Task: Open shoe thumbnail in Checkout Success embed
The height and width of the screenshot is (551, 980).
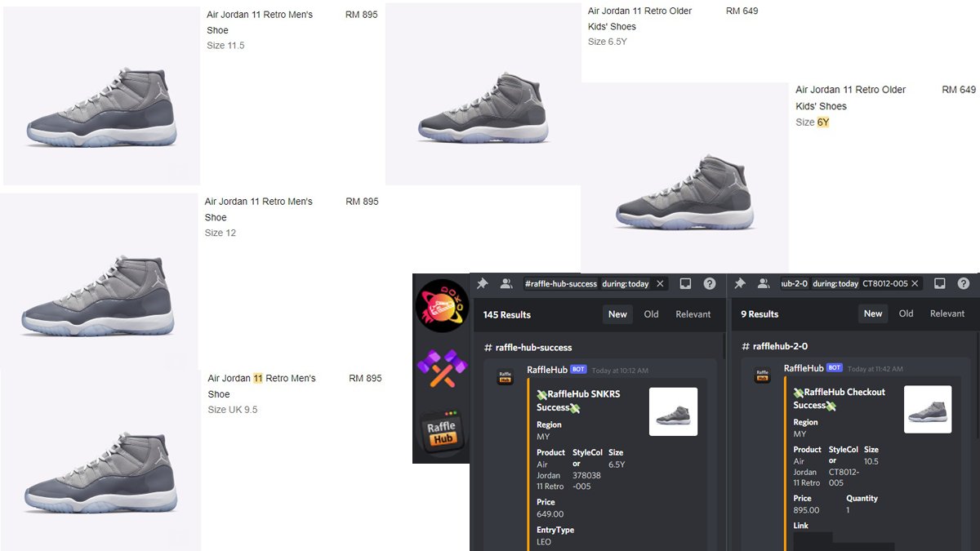Action: [928, 409]
